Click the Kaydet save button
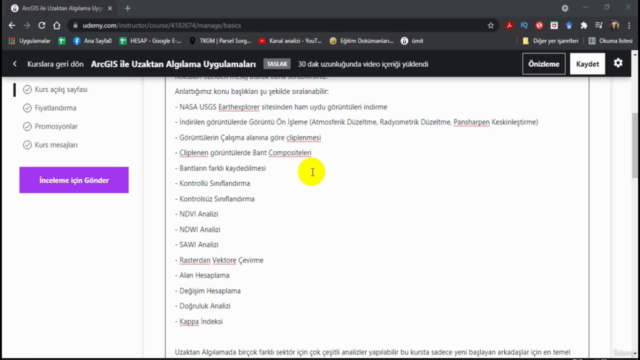The width and height of the screenshot is (640, 360). [587, 64]
